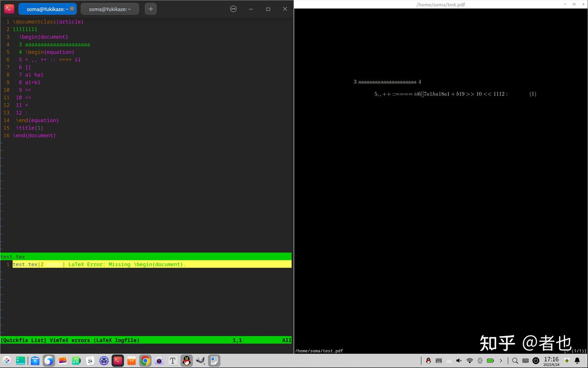Screen dimensions: 588x368
Task: Toggle Bluetooth from the system tray
Action: tap(480, 361)
